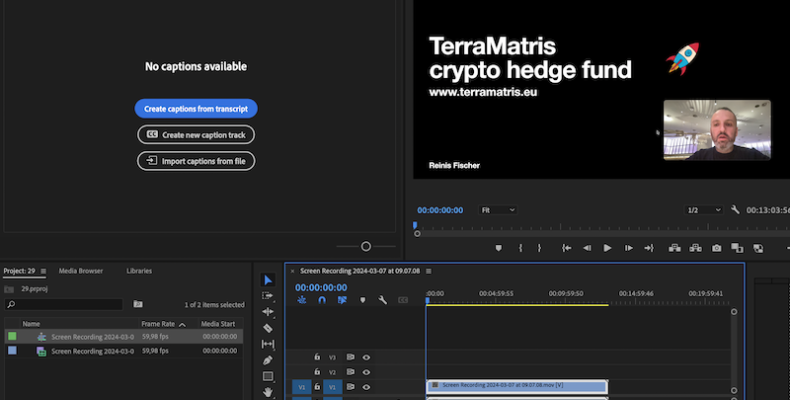Toggle the V3 track lock
The height and width of the screenshot is (400, 790).
click(317, 357)
